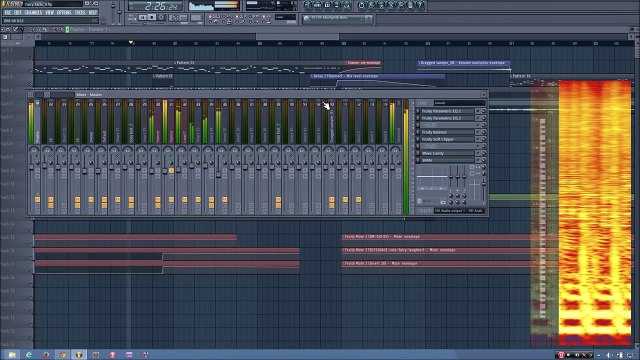Toggle the upper checkbox below the SPAN effect slot
Viewport: 640px width, 360px height.
click(472, 167)
